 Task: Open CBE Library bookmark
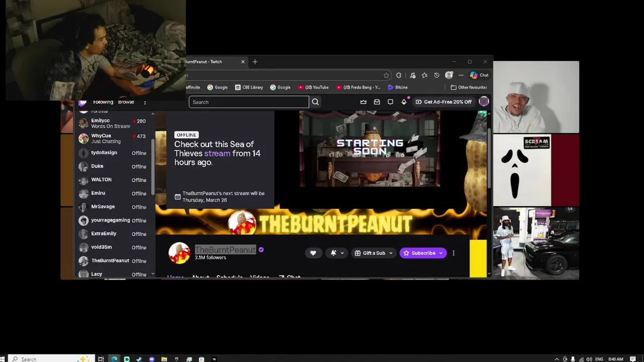249,87
